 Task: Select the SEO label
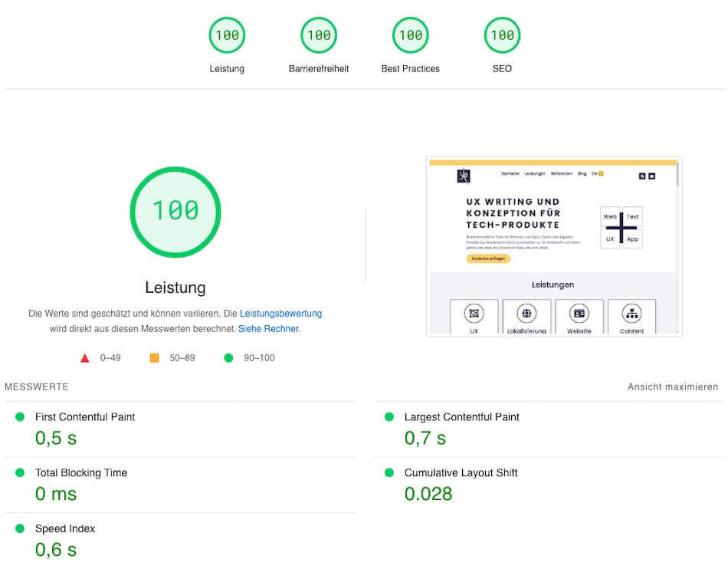[502, 69]
